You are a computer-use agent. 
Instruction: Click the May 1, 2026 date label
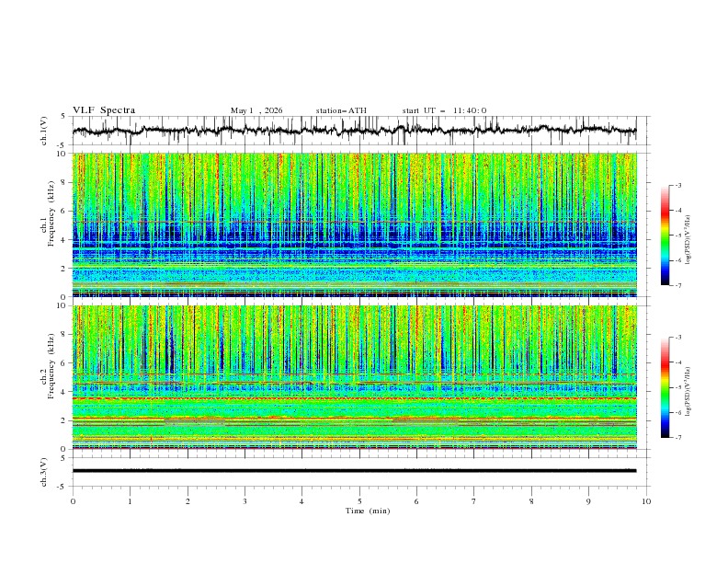(x=256, y=110)
